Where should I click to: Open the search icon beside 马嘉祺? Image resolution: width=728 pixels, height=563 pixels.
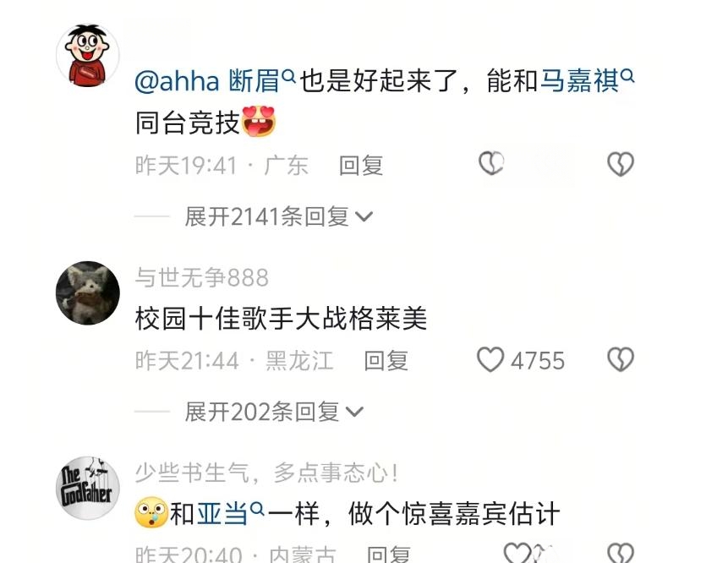pos(627,76)
